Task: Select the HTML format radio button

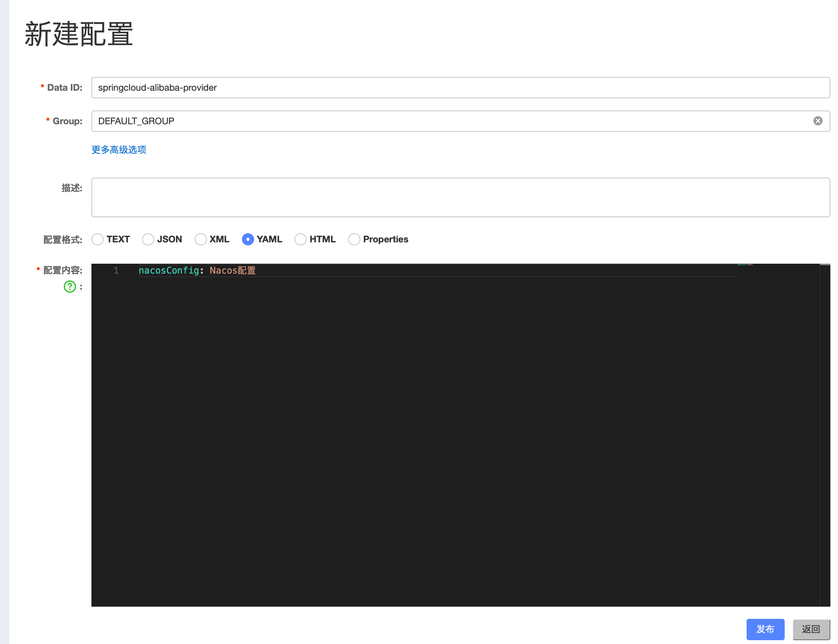Action: [x=301, y=240]
